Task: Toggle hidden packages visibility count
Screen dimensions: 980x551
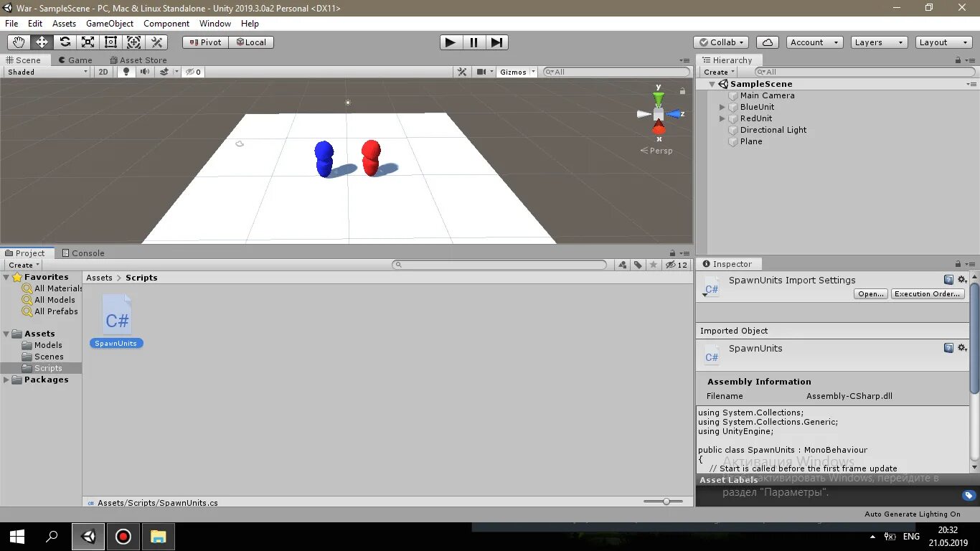Action: 677,265
